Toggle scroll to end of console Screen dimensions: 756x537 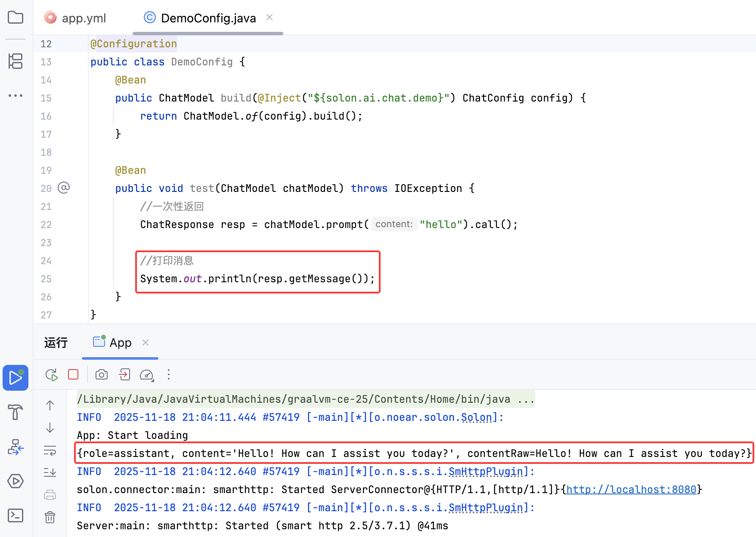point(50,472)
